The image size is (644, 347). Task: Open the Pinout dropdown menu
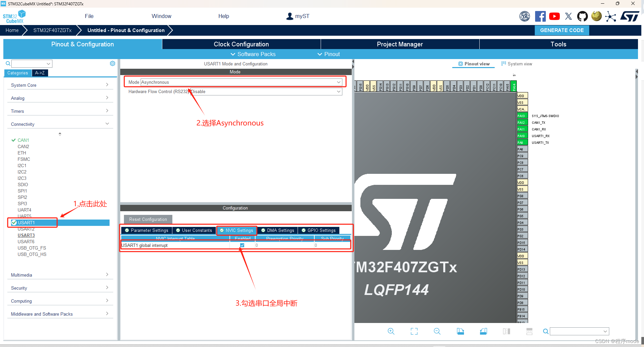click(x=329, y=54)
